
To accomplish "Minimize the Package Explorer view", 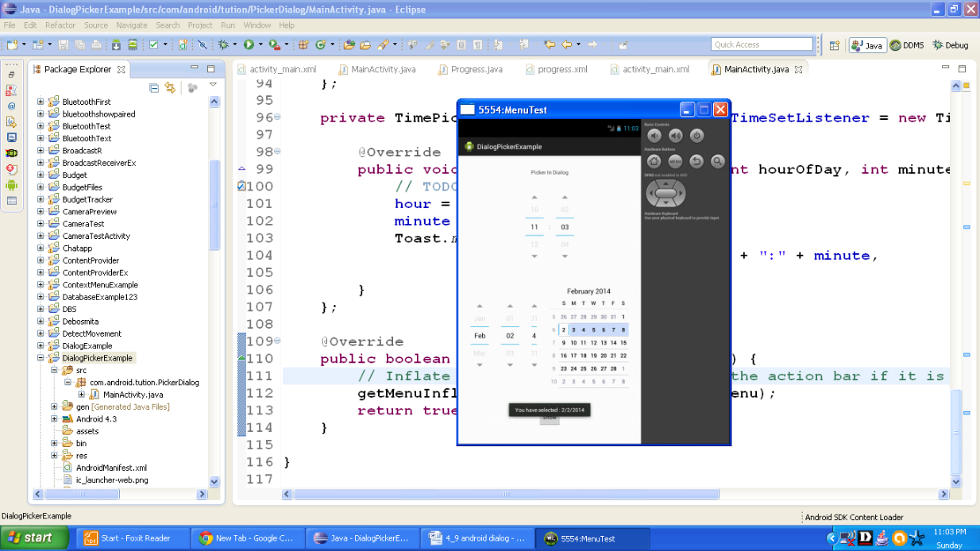I will coord(195,69).
